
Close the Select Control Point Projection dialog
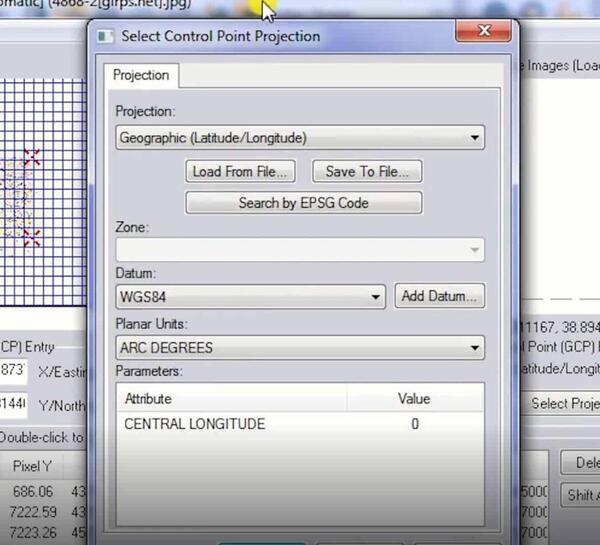[x=483, y=30]
